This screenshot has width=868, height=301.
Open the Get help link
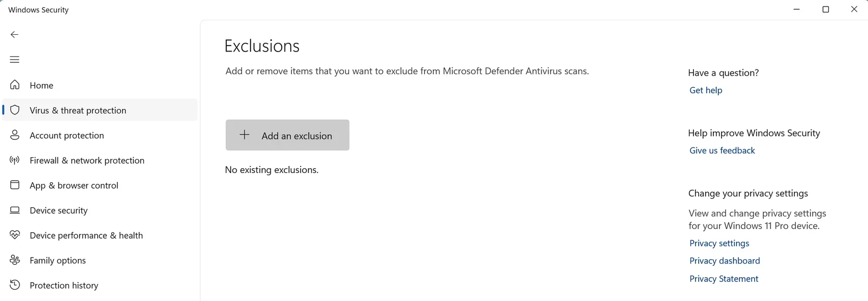point(706,90)
